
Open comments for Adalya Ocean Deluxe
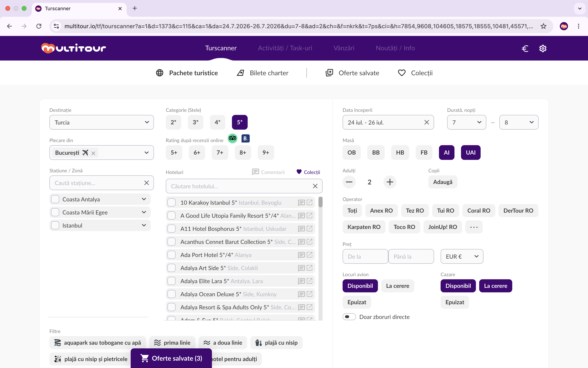click(x=301, y=294)
